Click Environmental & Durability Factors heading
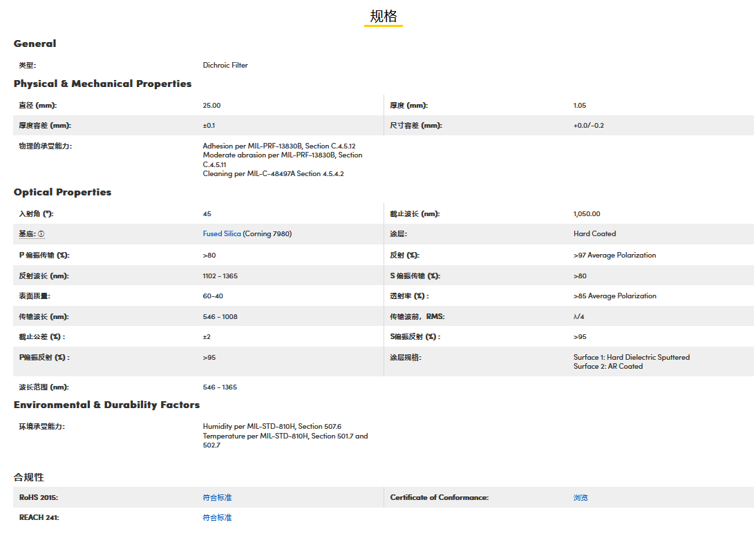The image size is (756, 540). [106, 405]
